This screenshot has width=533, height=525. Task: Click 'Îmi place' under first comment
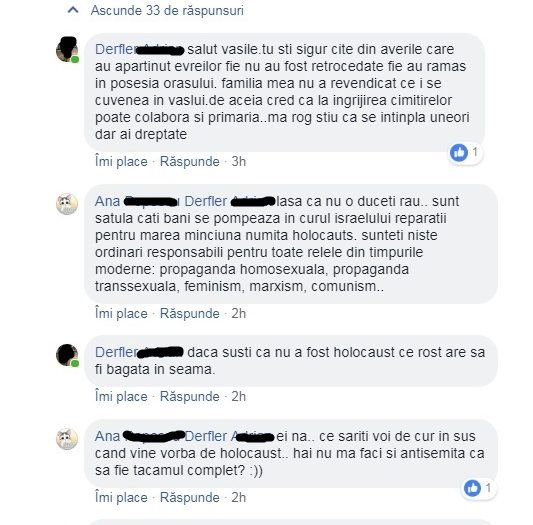coord(121,161)
